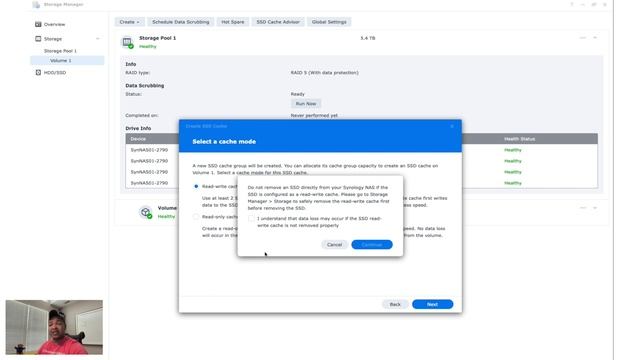Screen dimensions: 640x360
Task: Click the Back button in the wizard
Action: [x=395, y=304]
